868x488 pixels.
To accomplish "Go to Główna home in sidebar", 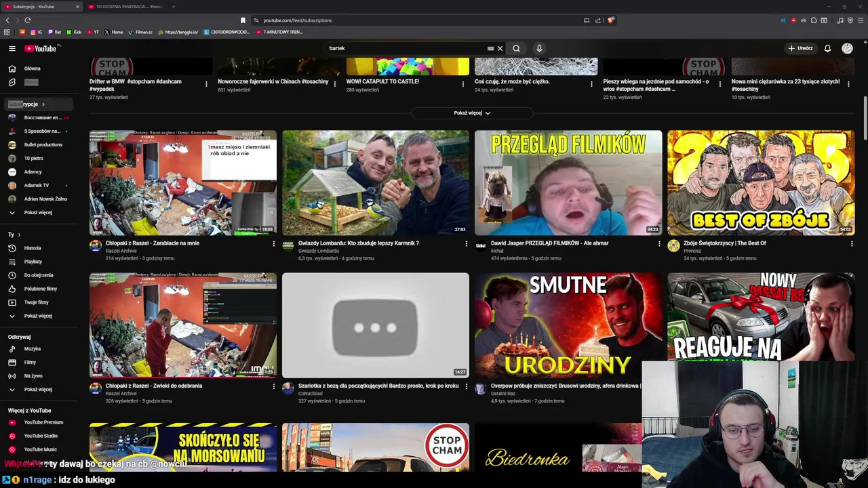I will [x=39, y=68].
